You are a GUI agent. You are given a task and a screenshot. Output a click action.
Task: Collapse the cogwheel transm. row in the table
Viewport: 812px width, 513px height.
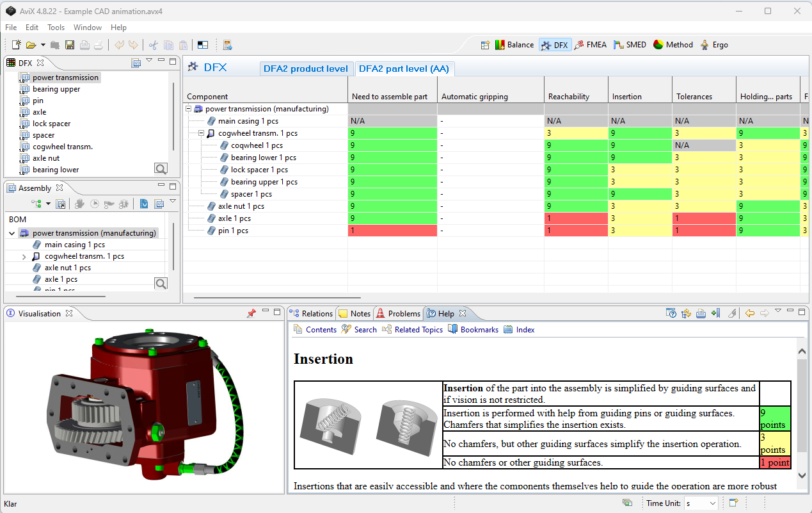(x=202, y=133)
